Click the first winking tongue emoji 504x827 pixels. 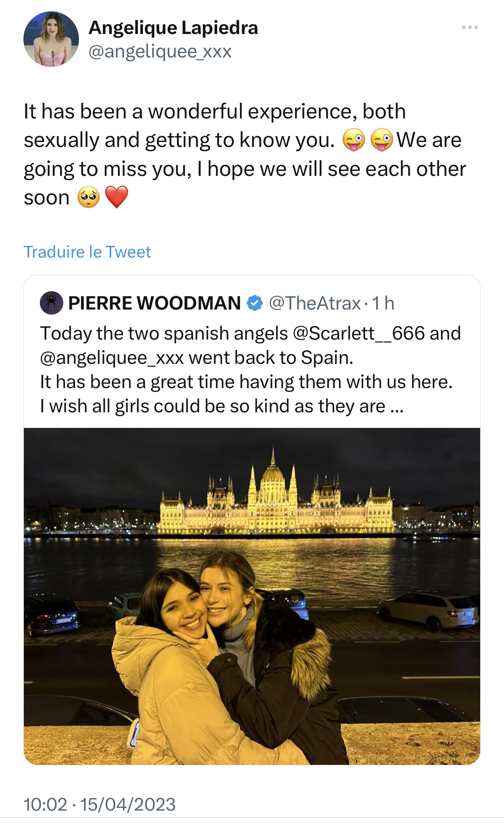click(x=354, y=140)
